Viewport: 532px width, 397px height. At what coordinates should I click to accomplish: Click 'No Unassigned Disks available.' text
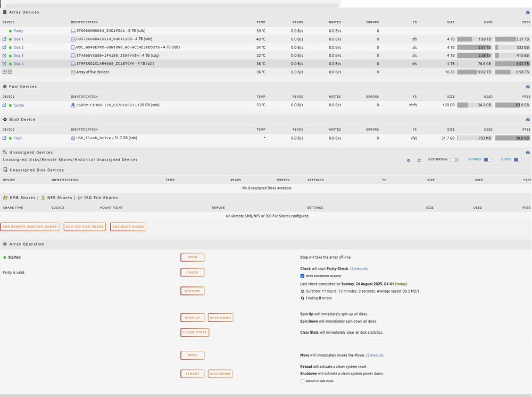click(267, 188)
